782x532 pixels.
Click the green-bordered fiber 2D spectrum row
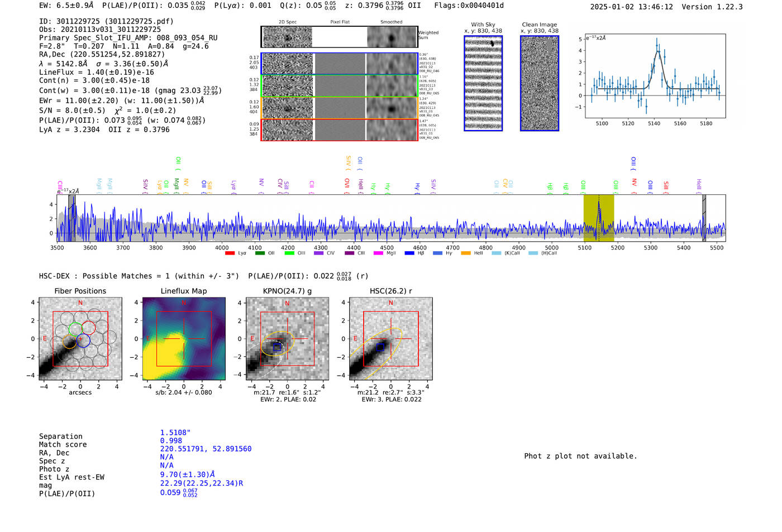click(340, 86)
